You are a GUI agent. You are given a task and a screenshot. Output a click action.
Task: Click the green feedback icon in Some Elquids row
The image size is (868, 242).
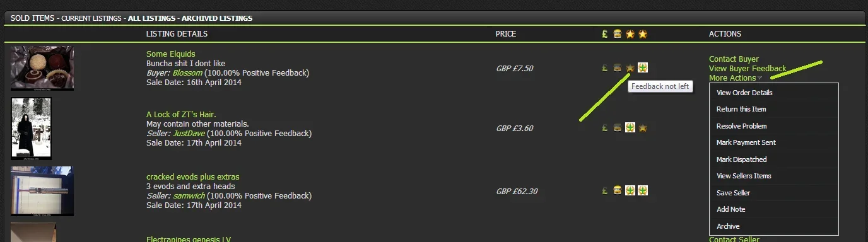tap(643, 68)
